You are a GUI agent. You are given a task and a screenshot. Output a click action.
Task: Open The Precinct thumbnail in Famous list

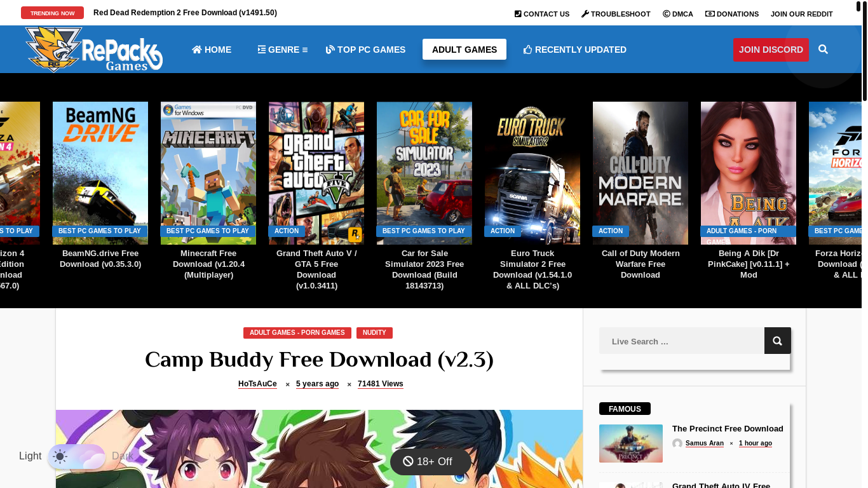[631, 444]
